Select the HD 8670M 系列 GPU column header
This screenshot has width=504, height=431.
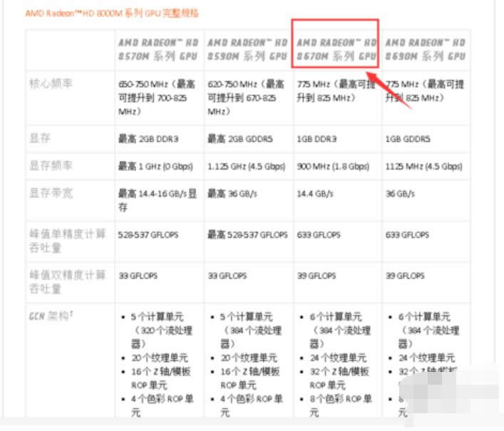[x=336, y=49]
